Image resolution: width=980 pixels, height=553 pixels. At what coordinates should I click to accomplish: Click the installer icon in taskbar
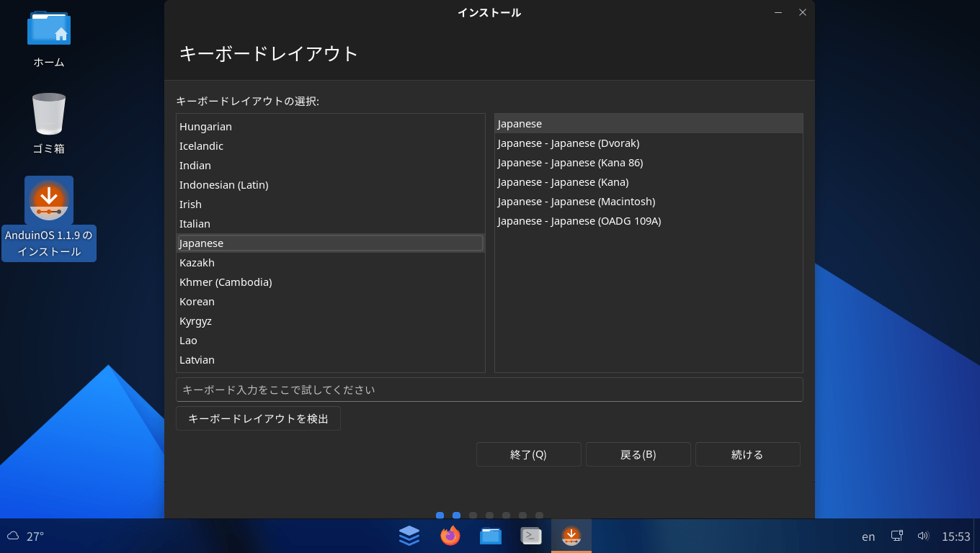pos(571,536)
